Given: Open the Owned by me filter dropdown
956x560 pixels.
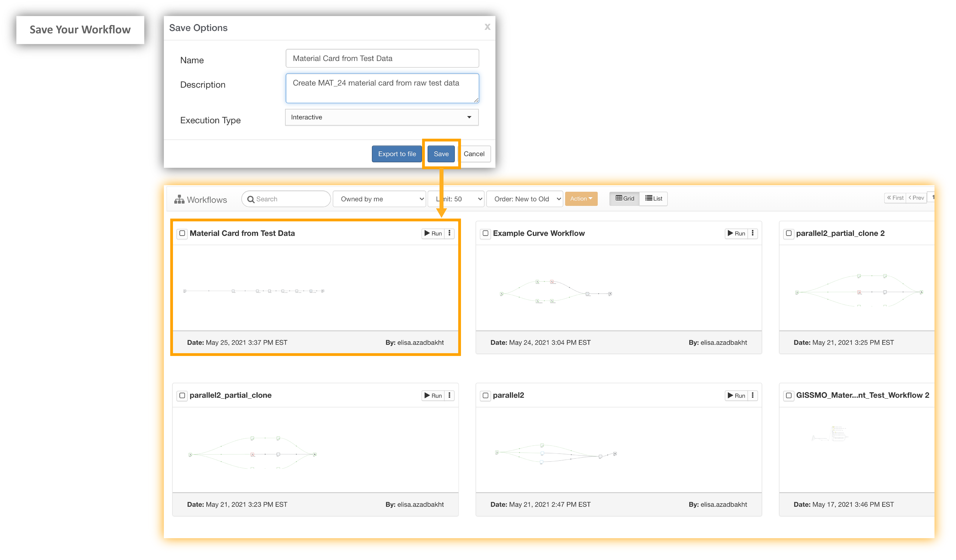Looking at the screenshot, I should coord(379,199).
